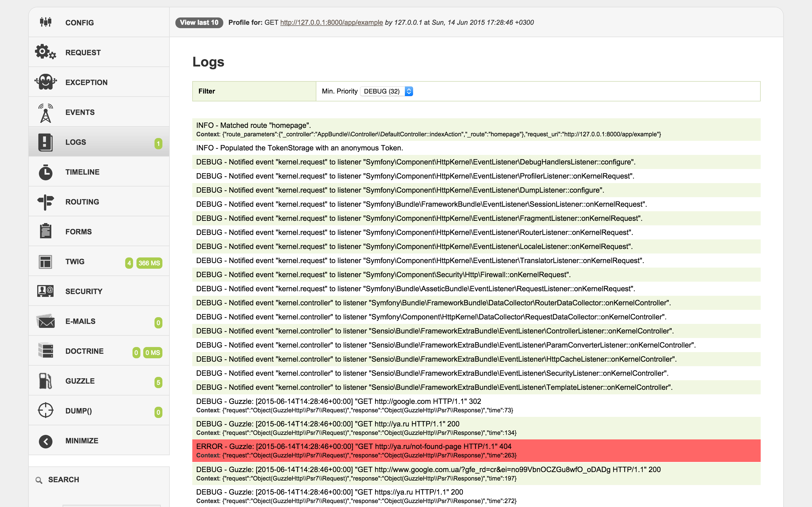Image resolution: width=812 pixels, height=507 pixels.
Task: Click the Exception ghost icon
Action: (45, 82)
